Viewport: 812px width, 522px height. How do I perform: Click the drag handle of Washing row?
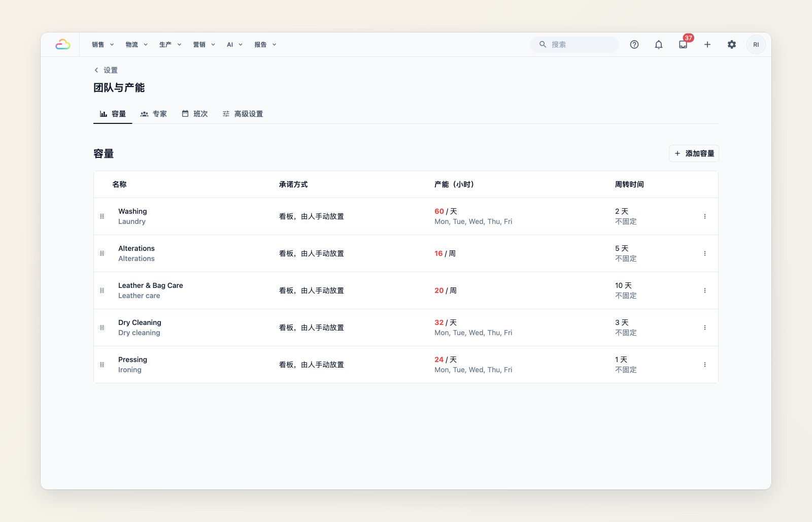click(102, 216)
